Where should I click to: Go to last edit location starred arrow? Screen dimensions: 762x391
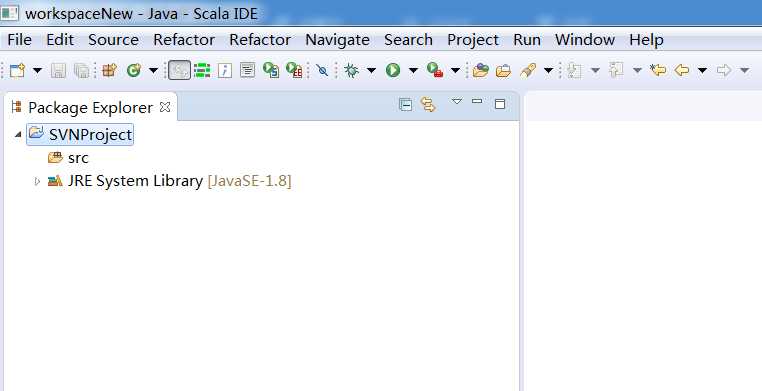tap(658, 70)
